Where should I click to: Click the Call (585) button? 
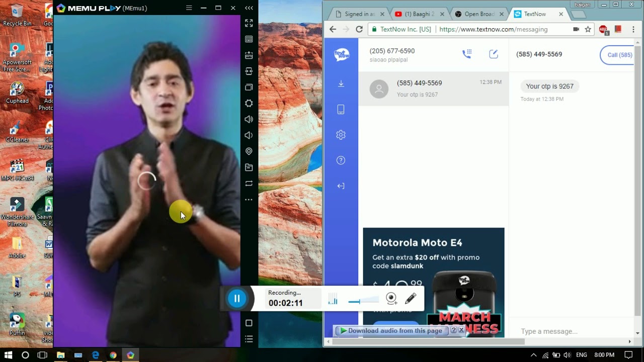click(617, 55)
